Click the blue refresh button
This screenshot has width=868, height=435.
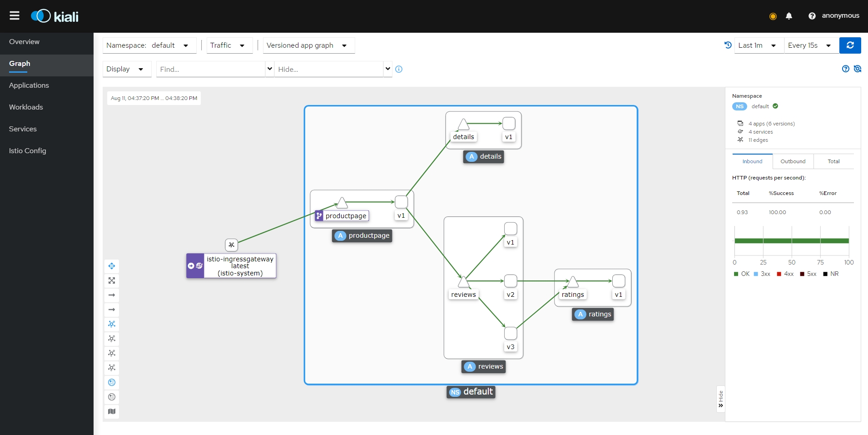point(850,45)
